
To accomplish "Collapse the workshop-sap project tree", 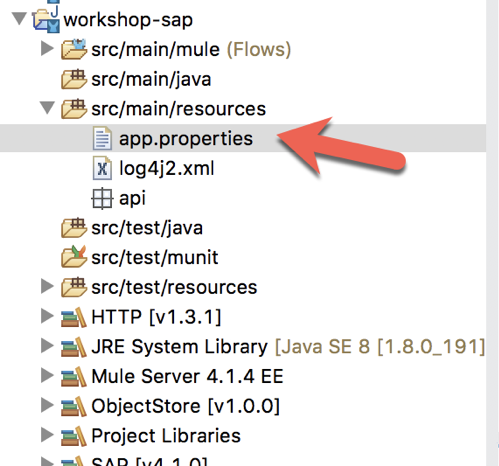I will [19, 19].
